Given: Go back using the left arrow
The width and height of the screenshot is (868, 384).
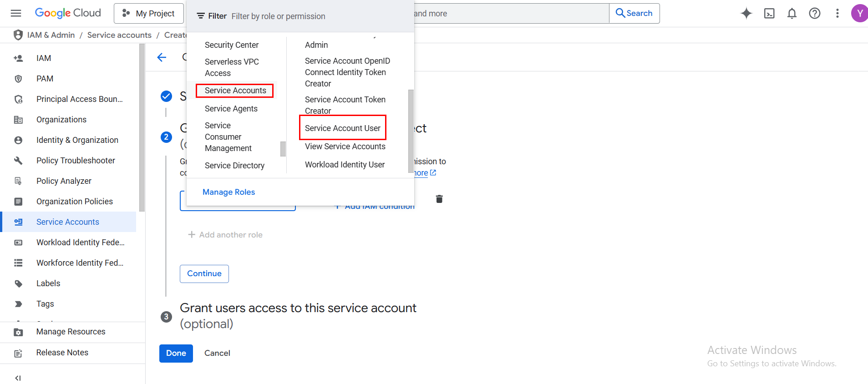Looking at the screenshot, I should coord(162,57).
